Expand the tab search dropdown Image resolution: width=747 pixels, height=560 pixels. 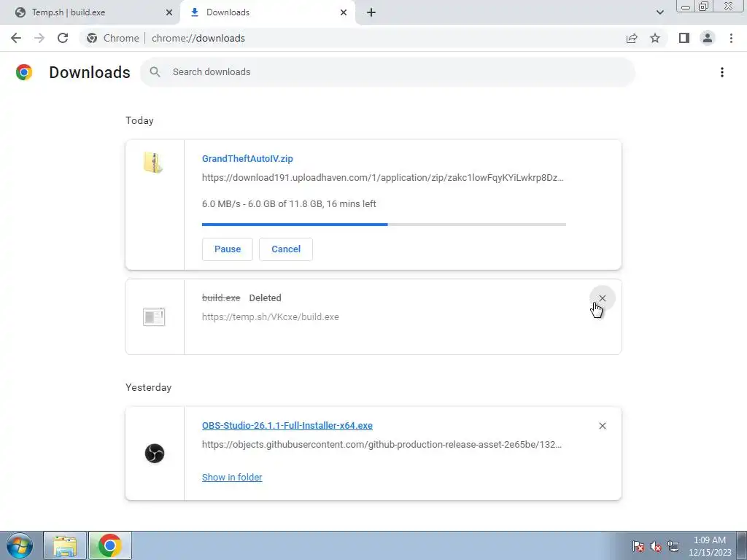659,12
